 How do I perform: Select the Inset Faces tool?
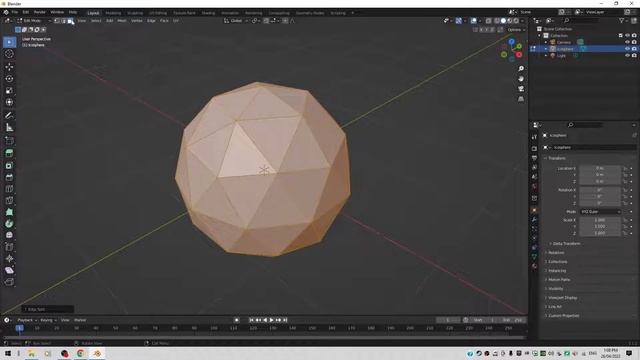[x=9, y=165]
